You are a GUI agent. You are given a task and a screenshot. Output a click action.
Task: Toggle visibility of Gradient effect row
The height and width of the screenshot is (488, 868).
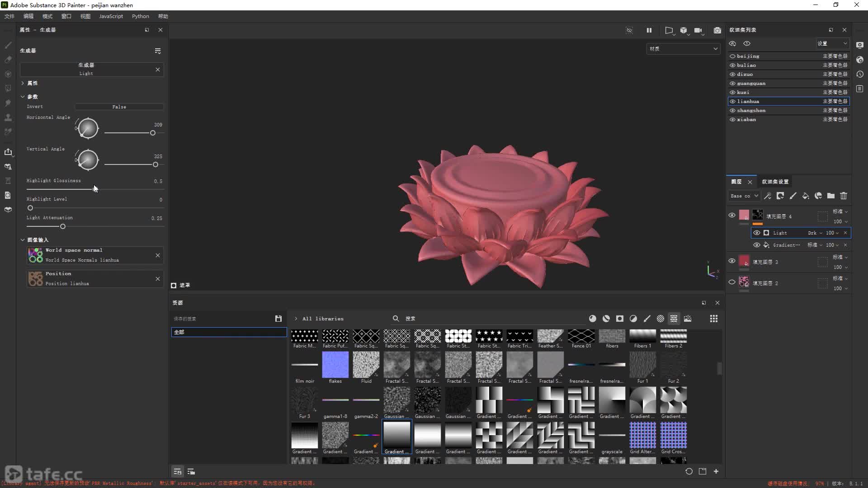click(757, 245)
